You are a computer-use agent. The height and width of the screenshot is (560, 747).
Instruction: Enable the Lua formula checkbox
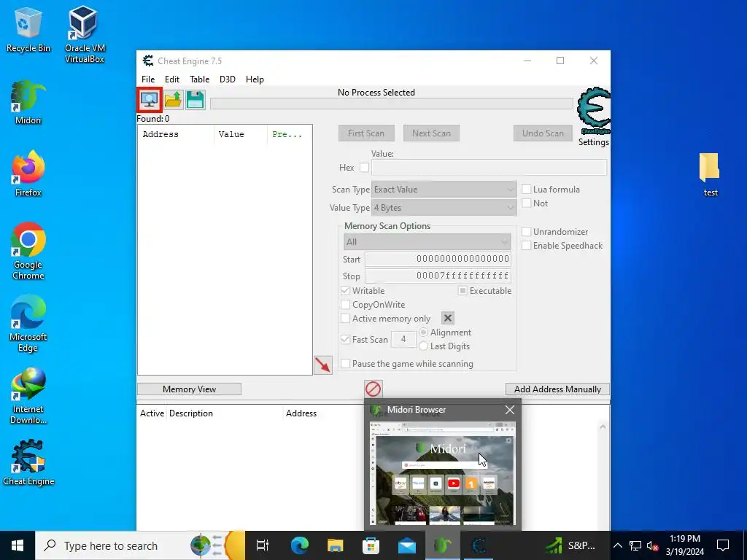coord(527,189)
